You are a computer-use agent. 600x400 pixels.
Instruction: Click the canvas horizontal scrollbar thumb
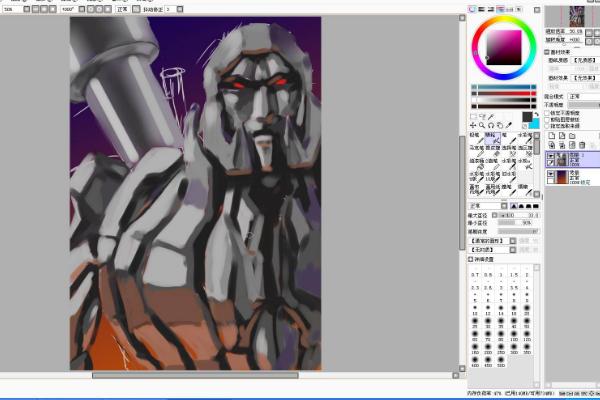coord(195,376)
